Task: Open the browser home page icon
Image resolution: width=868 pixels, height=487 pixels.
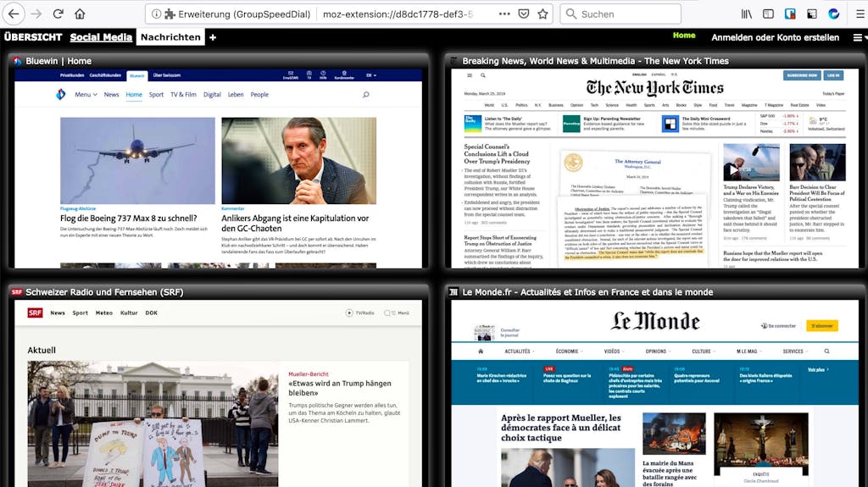Action: click(80, 14)
